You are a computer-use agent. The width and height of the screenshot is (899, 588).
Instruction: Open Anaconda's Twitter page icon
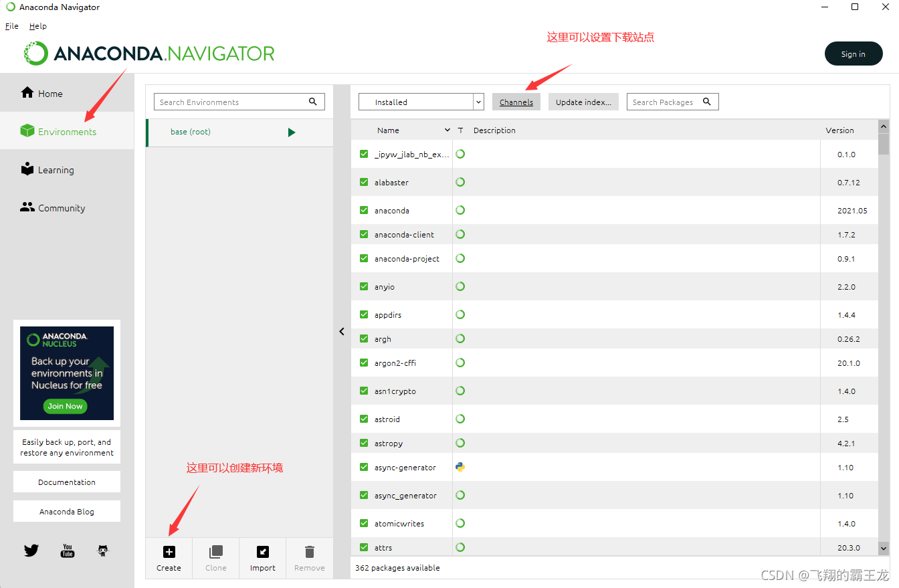pyautogui.click(x=31, y=551)
